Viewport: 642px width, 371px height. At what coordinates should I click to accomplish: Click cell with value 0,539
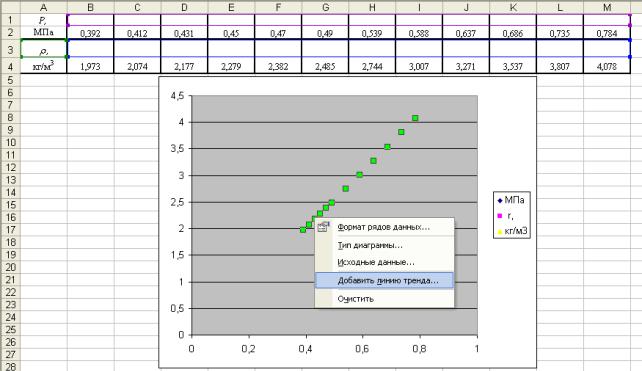point(372,33)
